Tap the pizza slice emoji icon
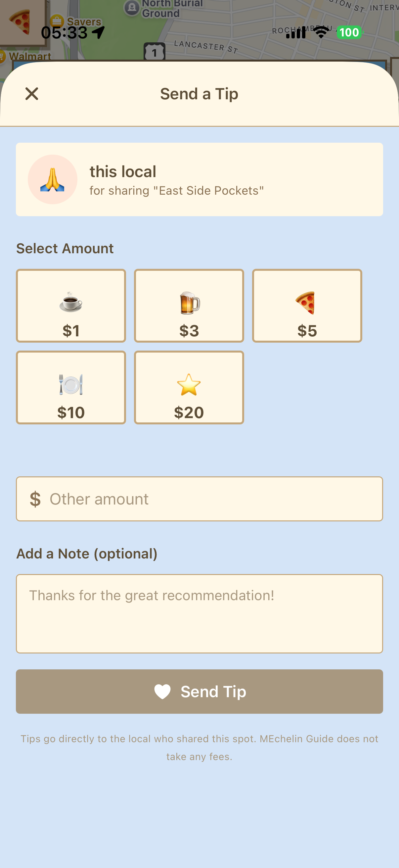The image size is (399, 868). click(x=305, y=303)
